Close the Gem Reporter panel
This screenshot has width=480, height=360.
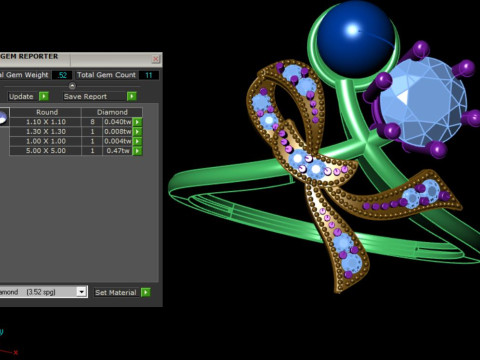click(156, 59)
